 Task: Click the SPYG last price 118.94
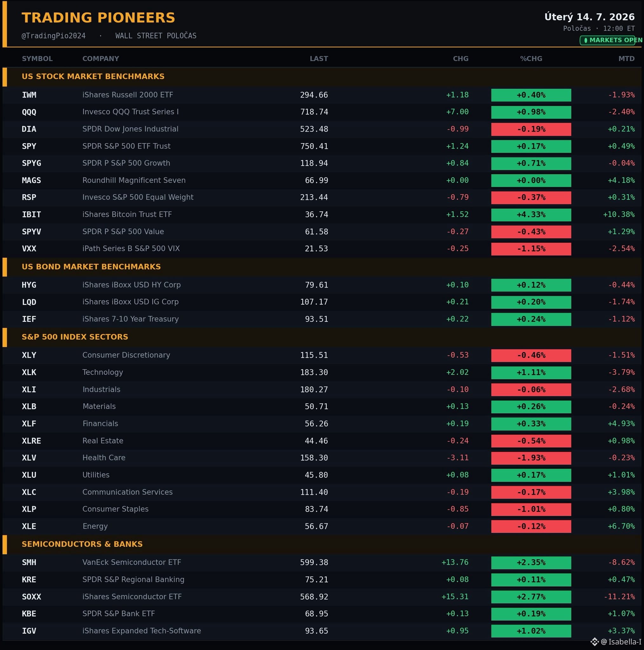(314, 163)
